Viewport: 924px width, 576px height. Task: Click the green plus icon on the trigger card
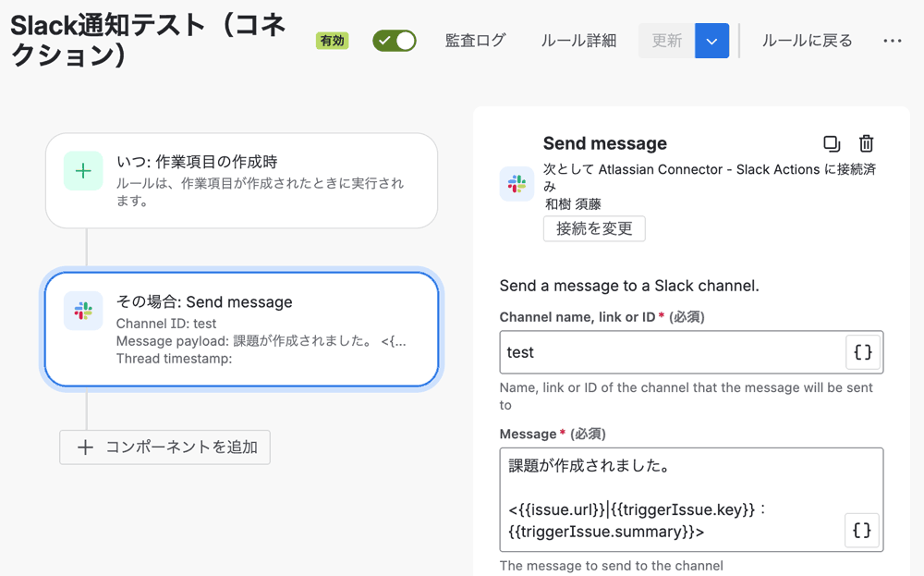coord(83,170)
